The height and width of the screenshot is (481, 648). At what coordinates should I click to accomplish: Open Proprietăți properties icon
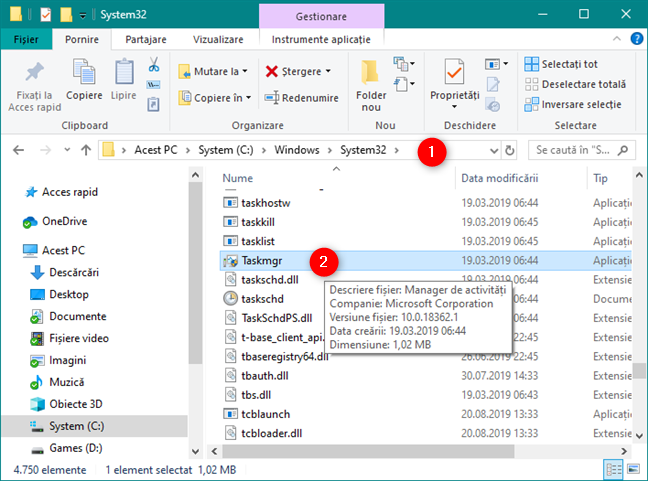click(x=454, y=80)
